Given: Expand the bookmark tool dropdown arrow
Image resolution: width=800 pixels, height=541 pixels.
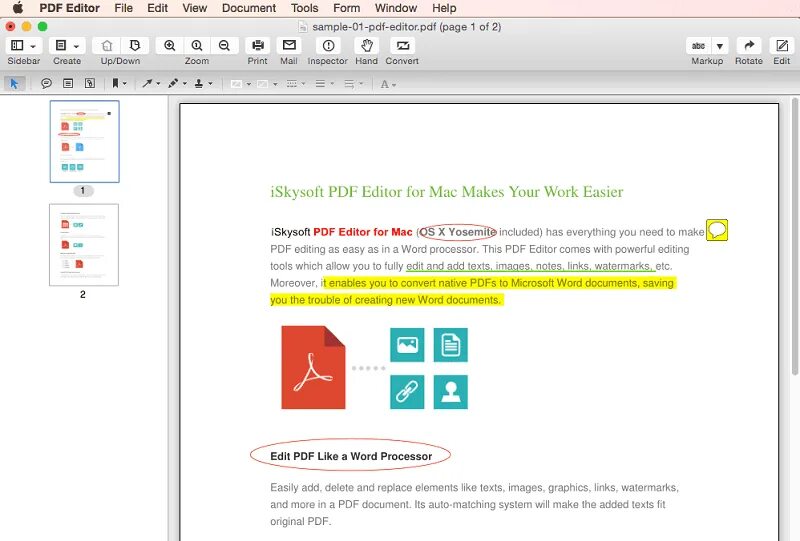Looking at the screenshot, I should [x=124, y=84].
